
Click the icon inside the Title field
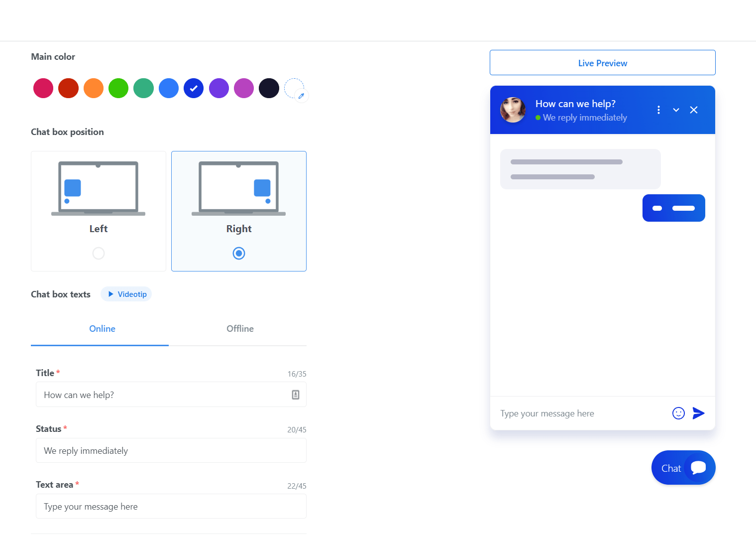coord(295,395)
